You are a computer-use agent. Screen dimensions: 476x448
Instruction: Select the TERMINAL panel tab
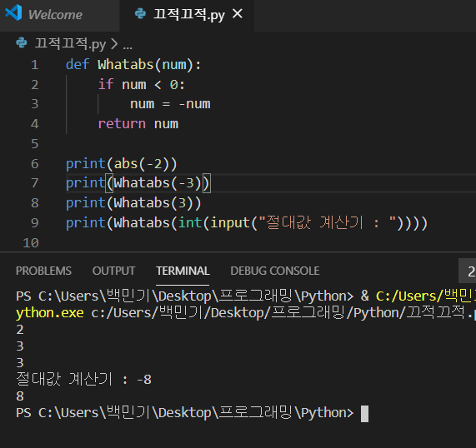pyautogui.click(x=183, y=271)
